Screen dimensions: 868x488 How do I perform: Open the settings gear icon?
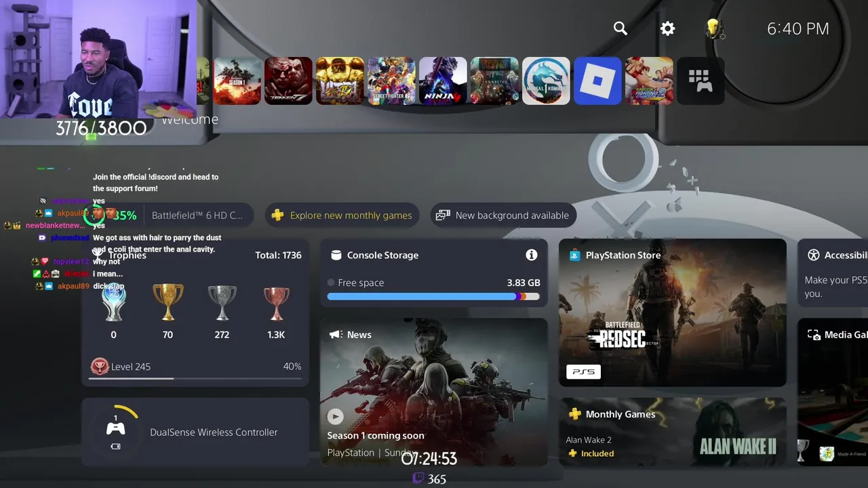(x=668, y=28)
